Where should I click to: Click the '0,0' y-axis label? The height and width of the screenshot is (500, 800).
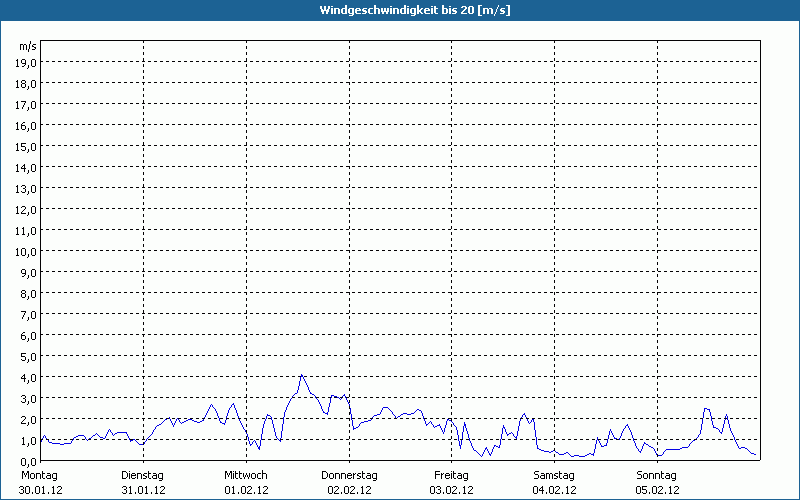click(x=28, y=462)
